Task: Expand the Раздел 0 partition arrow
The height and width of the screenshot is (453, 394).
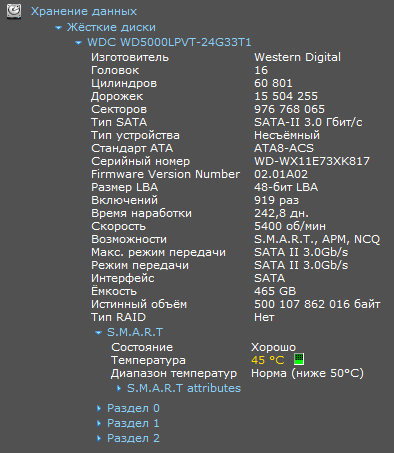Action: click(x=99, y=408)
